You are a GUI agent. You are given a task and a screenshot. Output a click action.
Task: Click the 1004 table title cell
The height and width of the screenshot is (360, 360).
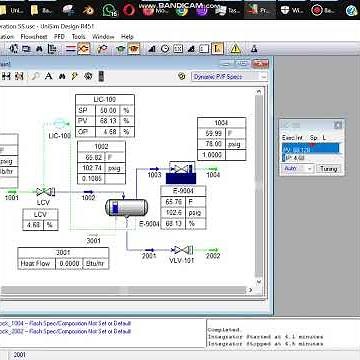221,123
